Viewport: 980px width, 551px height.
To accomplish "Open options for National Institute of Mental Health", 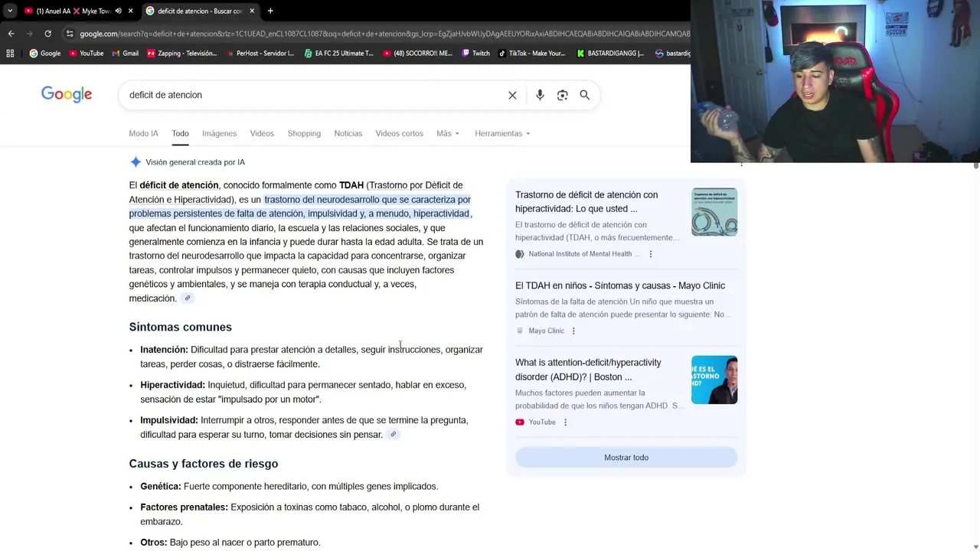I will pyautogui.click(x=651, y=254).
